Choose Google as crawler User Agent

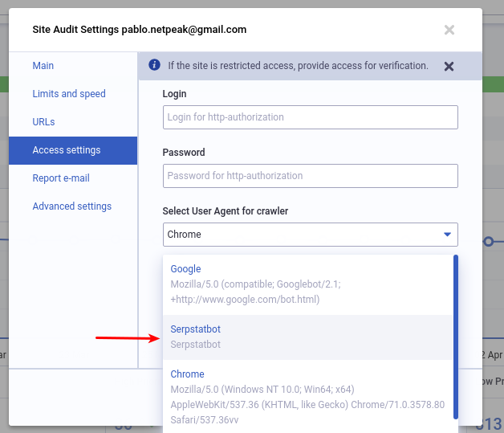point(185,269)
